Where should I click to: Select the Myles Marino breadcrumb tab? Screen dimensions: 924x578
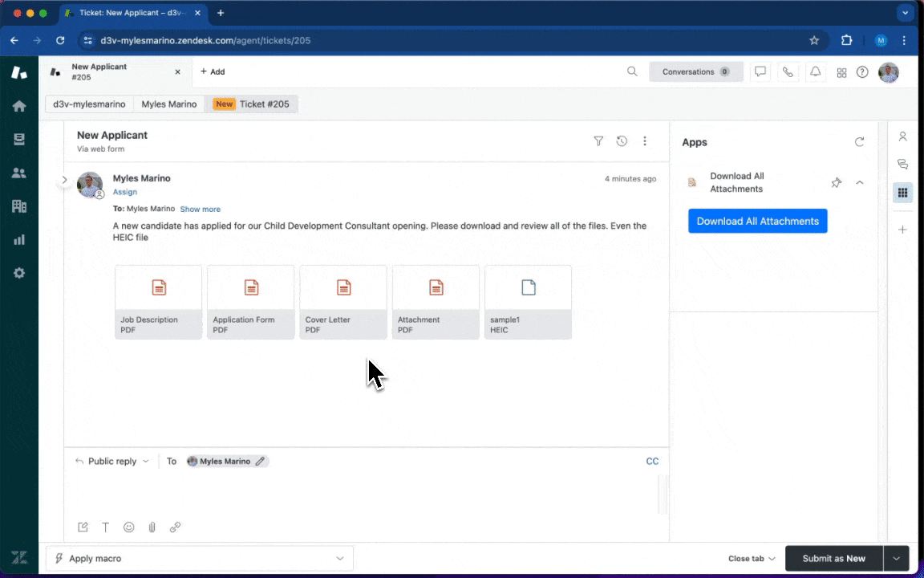coord(169,104)
